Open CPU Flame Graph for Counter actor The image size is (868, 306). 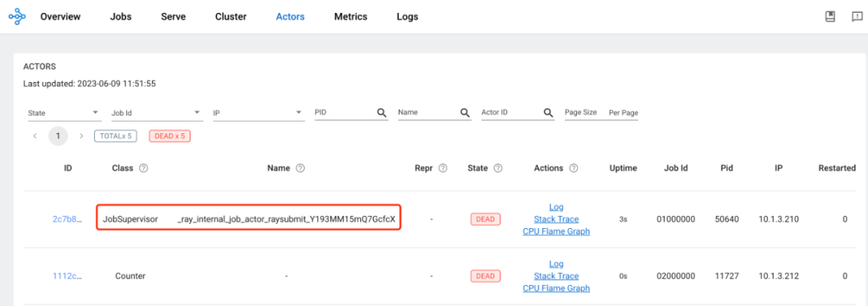pos(556,288)
